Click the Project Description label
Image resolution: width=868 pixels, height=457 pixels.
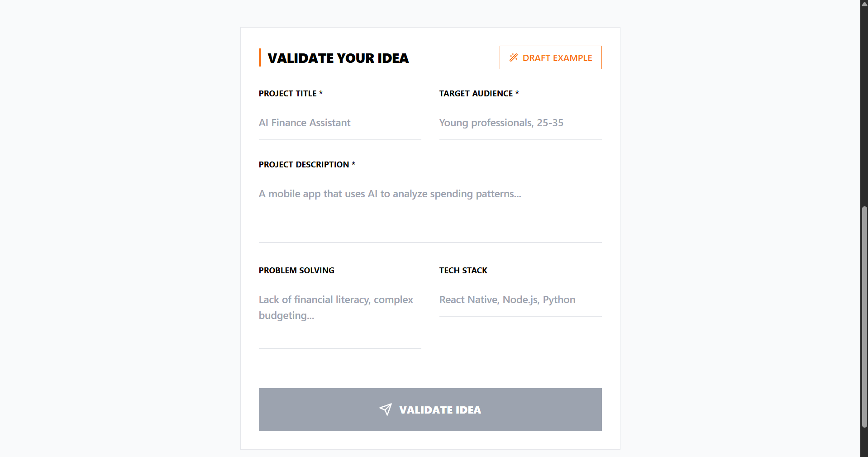(x=304, y=165)
